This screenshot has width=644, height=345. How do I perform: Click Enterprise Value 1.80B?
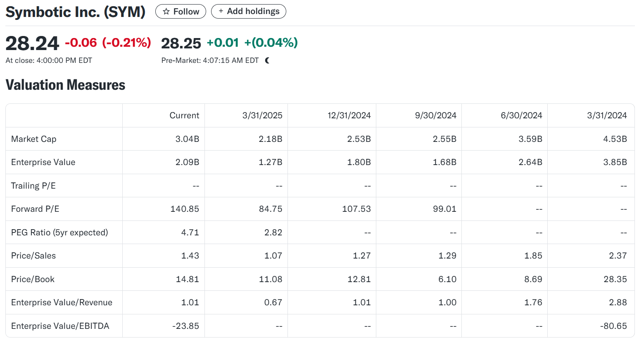coord(359,162)
